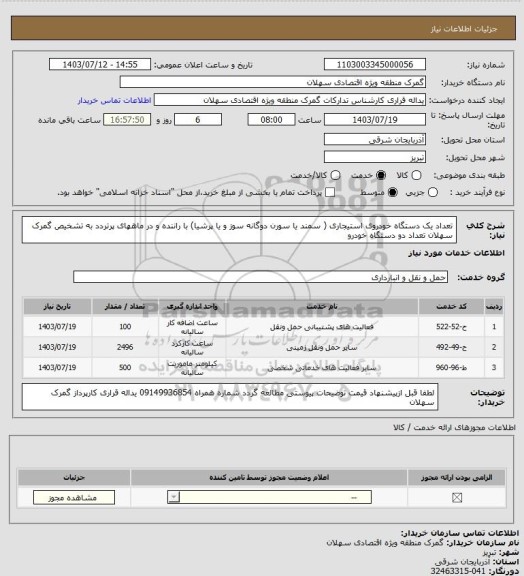Click the واحد اندازه گیری column header
Screen dimensions: 524x576
pos(192,306)
